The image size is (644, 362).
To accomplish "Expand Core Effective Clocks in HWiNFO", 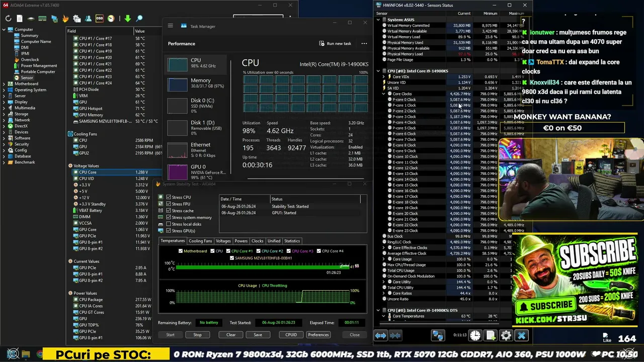I will [383, 248].
